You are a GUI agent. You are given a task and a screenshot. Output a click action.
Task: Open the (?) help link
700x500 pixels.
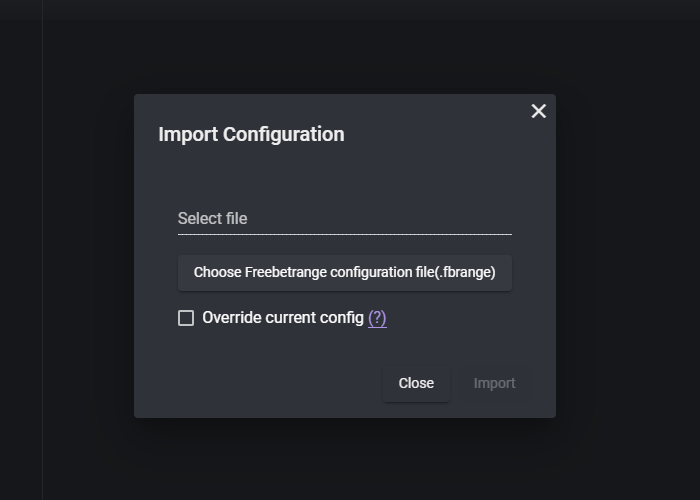[377, 318]
